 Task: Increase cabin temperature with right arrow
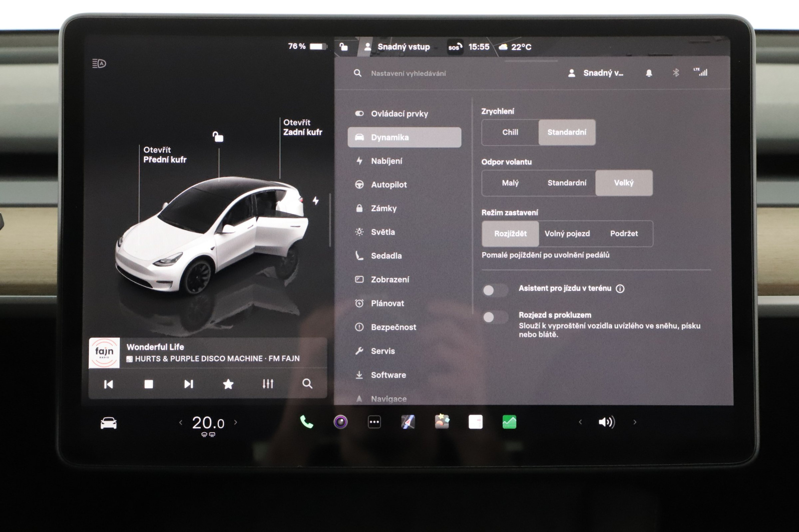click(236, 422)
